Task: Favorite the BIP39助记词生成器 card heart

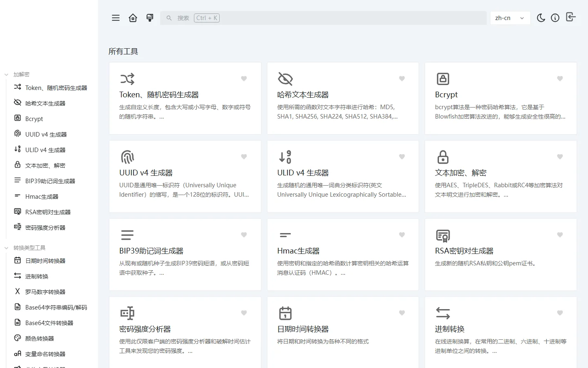Action: click(244, 235)
